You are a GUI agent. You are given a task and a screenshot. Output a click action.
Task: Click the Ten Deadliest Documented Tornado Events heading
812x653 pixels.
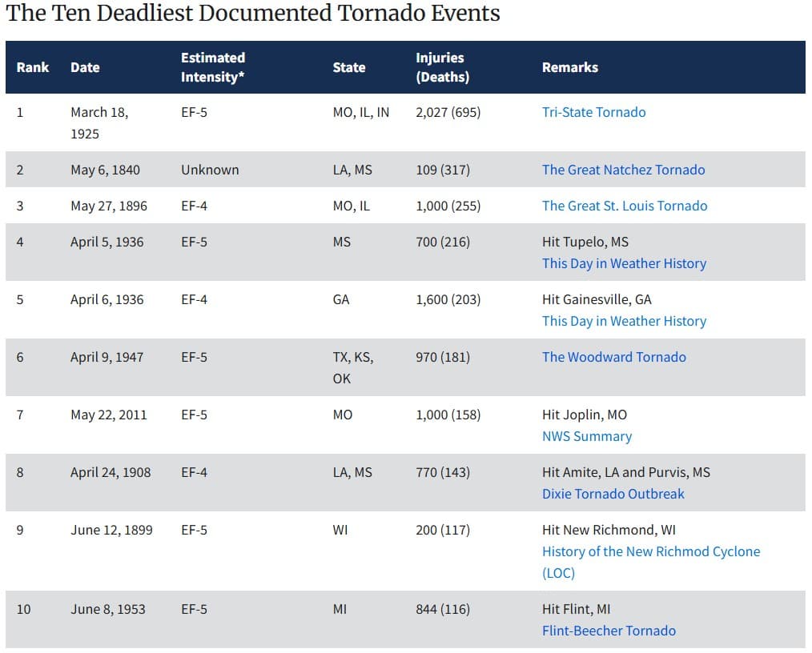coord(253,14)
